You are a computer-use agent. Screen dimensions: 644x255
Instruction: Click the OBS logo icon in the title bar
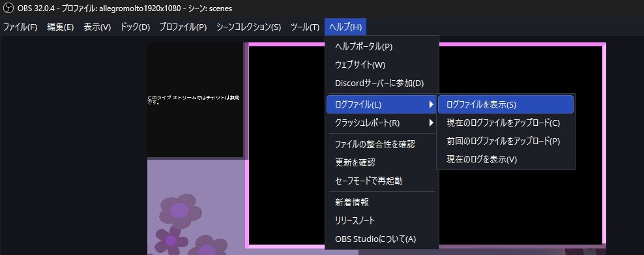[x=8, y=8]
